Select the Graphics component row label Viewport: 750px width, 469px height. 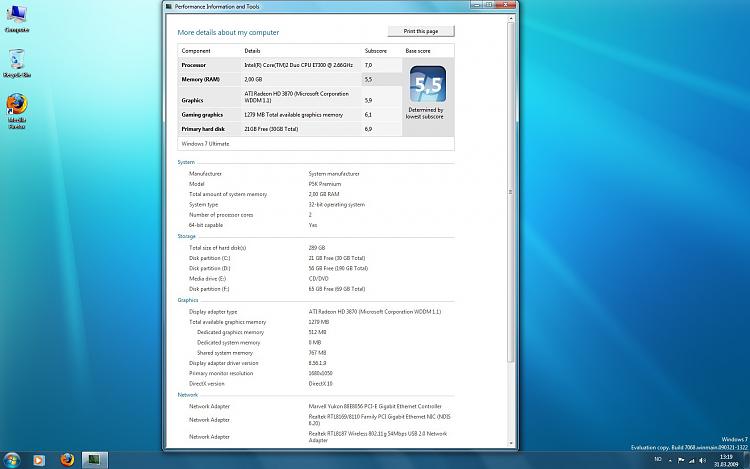click(x=192, y=100)
